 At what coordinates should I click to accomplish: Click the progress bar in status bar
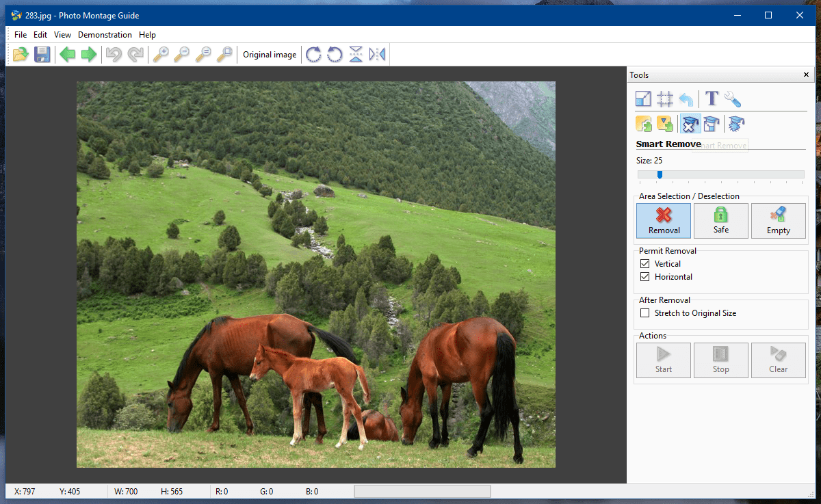pyautogui.click(x=422, y=491)
